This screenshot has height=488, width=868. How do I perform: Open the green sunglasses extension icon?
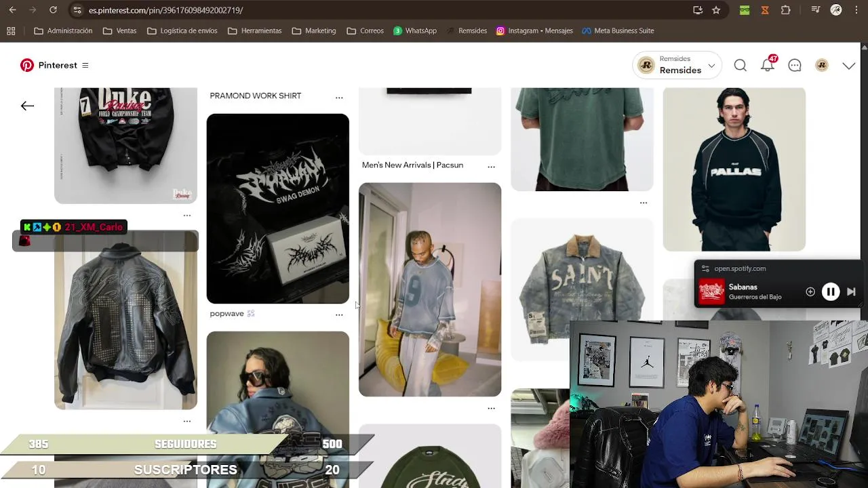tap(745, 10)
